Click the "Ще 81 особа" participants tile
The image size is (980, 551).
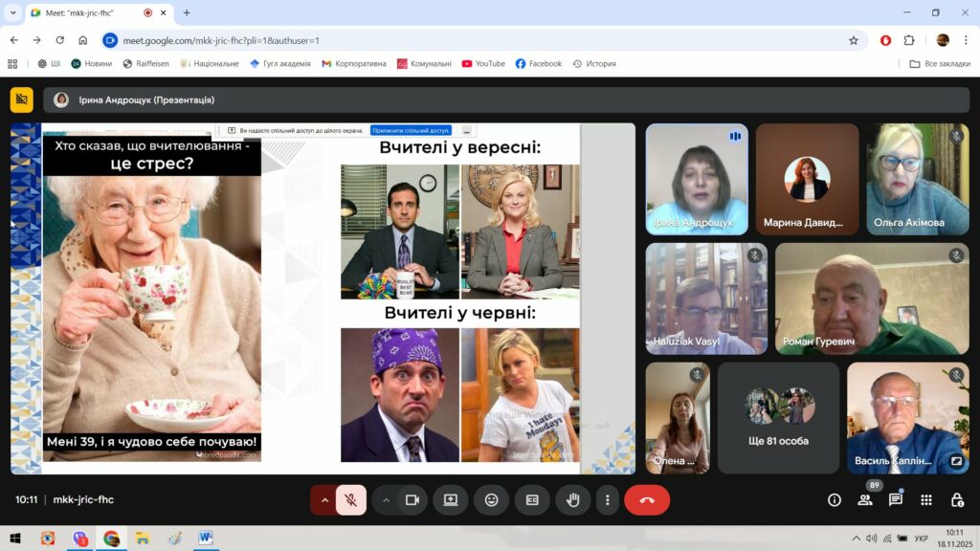click(x=778, y=417)
